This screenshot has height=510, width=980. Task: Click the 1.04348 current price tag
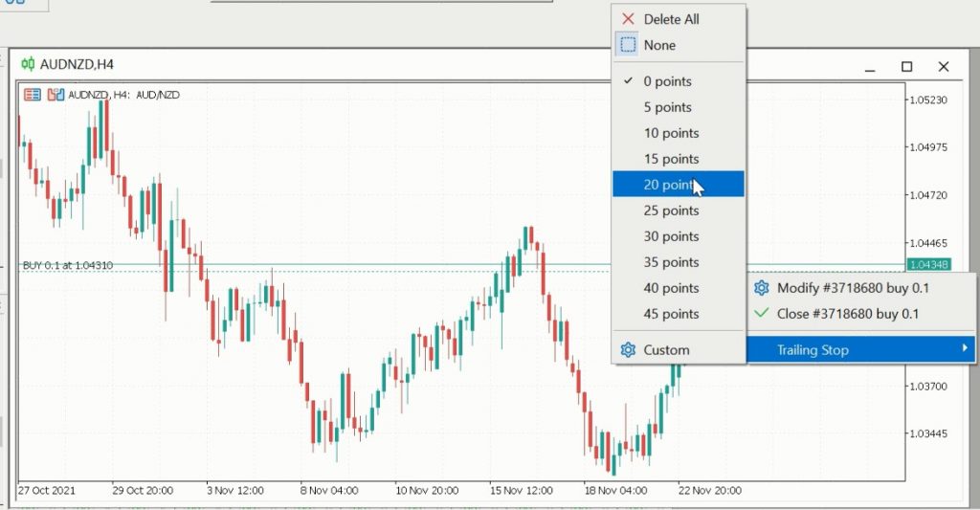[928, 264]
